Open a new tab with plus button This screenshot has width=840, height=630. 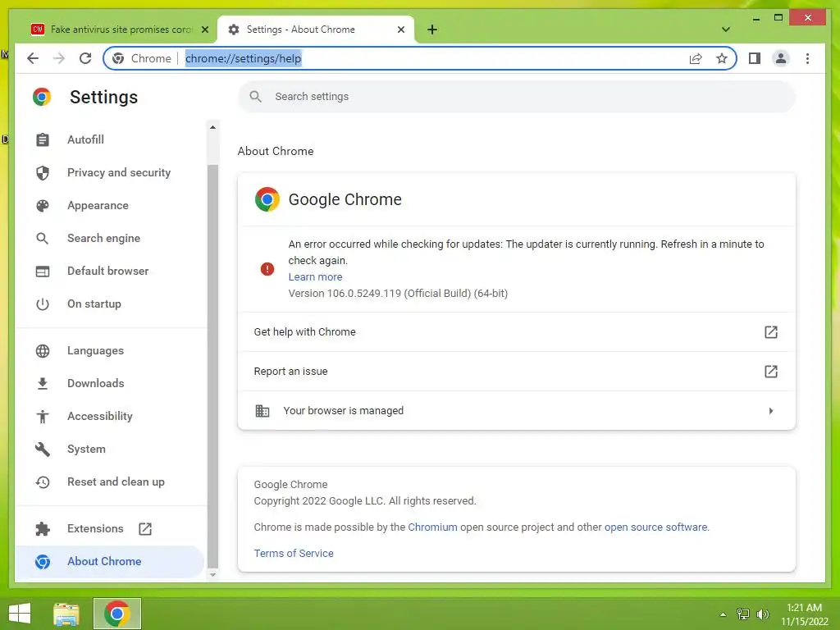(432, 30)
